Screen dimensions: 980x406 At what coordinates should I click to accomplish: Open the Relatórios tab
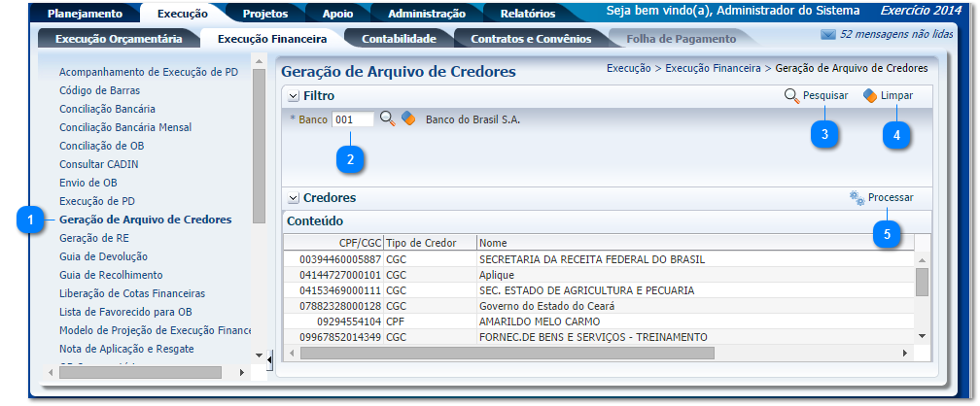coord(528,14)
